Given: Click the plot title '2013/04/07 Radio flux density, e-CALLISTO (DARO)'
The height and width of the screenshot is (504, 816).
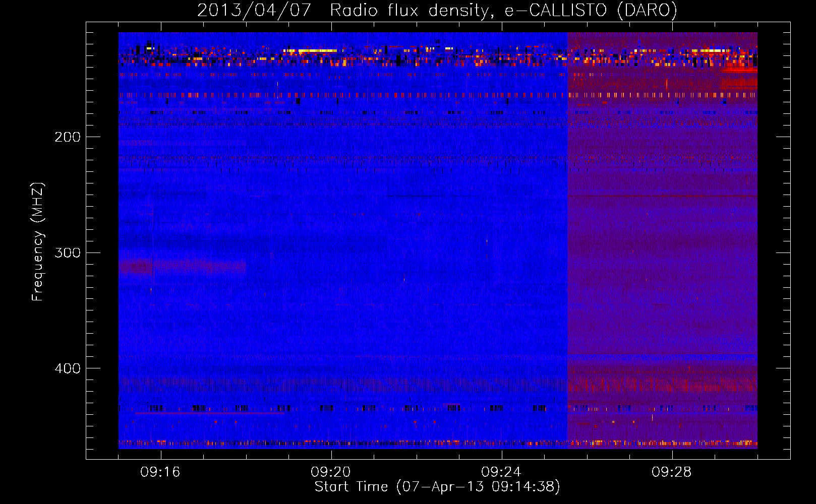Looking at the screenshot, I should pyautogui.click(x=437, y=11).
